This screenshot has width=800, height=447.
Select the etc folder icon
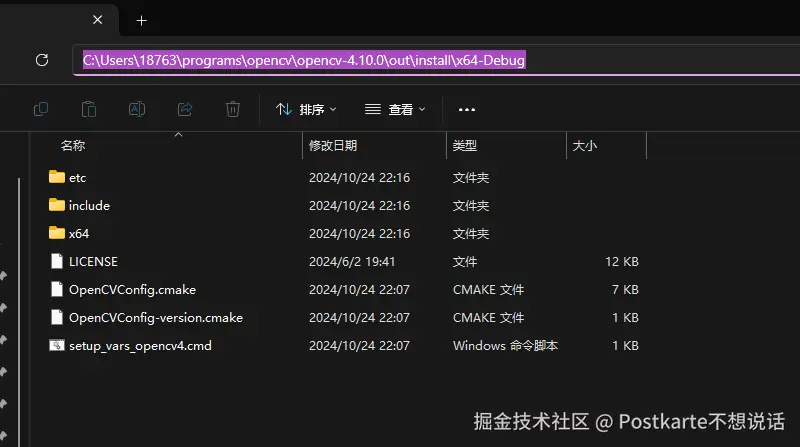57,177
